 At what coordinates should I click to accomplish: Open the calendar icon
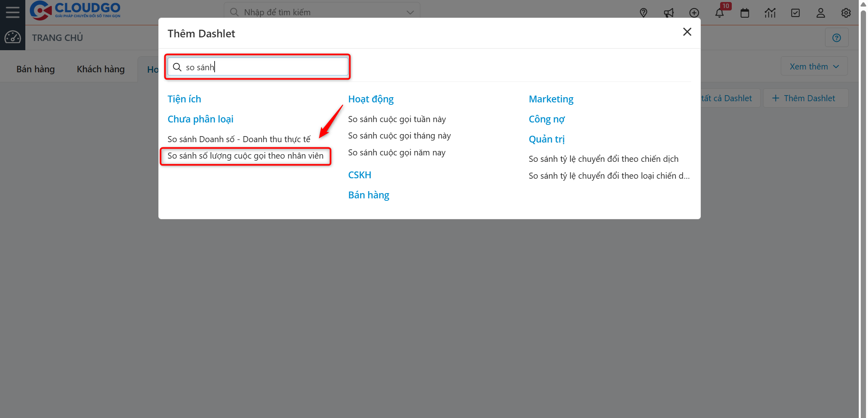point(745,12)
